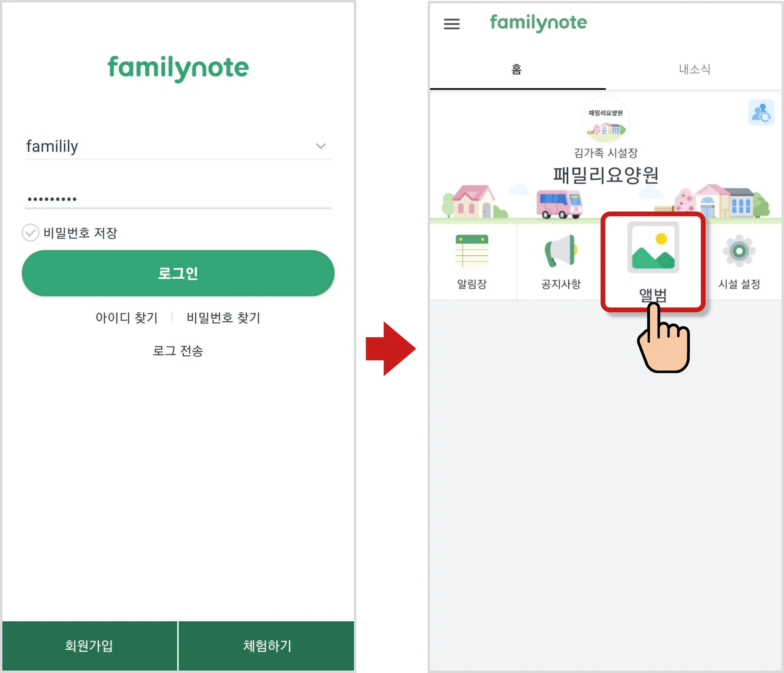This screenshot has width=784, height=673.
Task: Focus the ID field showing familily
Action: tap(178, 146)
